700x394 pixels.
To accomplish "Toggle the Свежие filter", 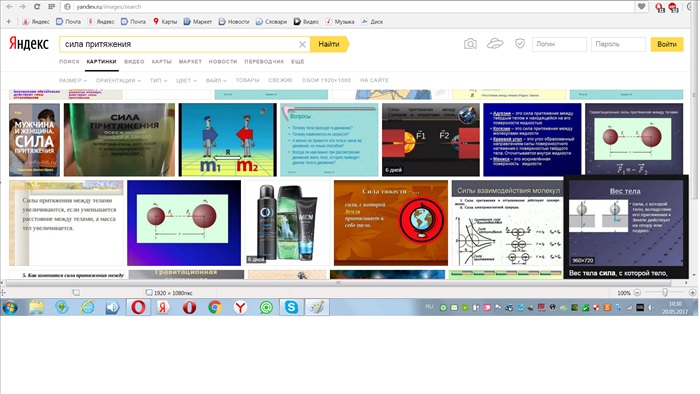I will 280,80.
